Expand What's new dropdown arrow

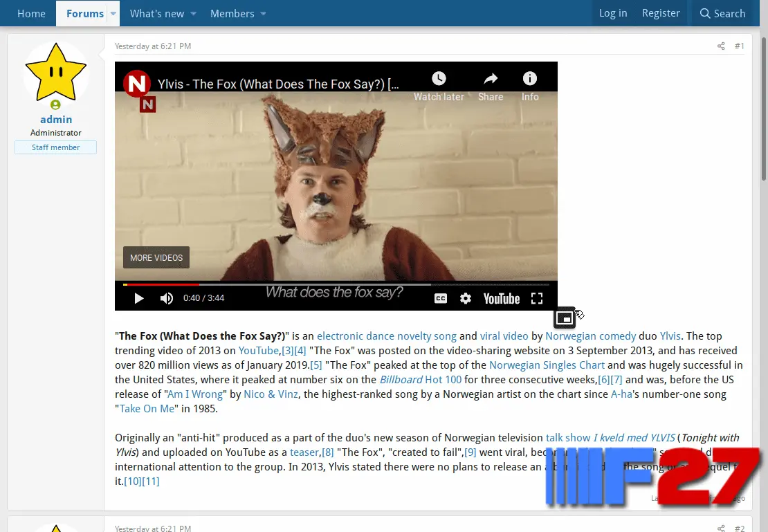click(x=194, y=14)
